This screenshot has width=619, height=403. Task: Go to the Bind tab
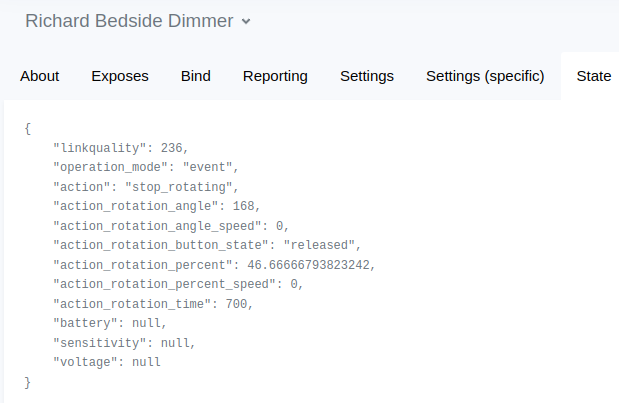(196, 76)
